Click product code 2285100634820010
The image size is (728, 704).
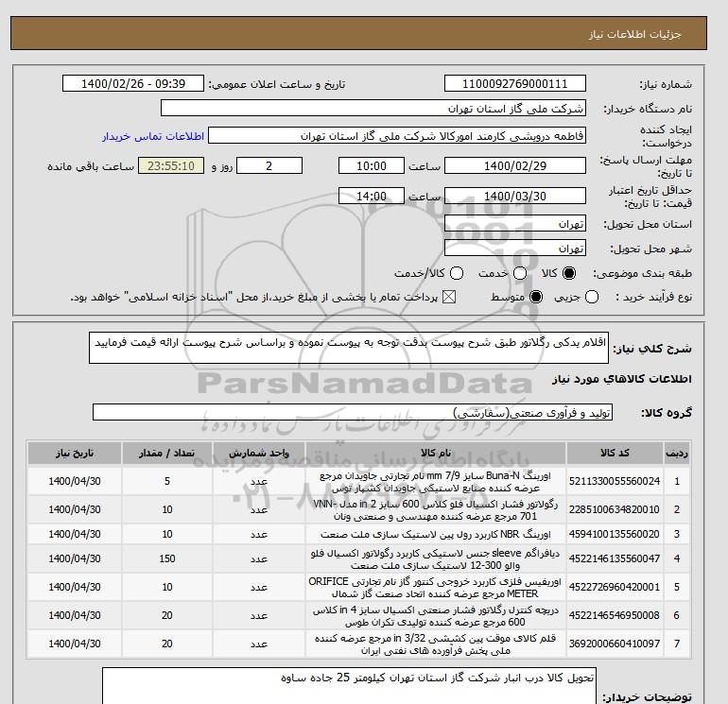(615, 509)
